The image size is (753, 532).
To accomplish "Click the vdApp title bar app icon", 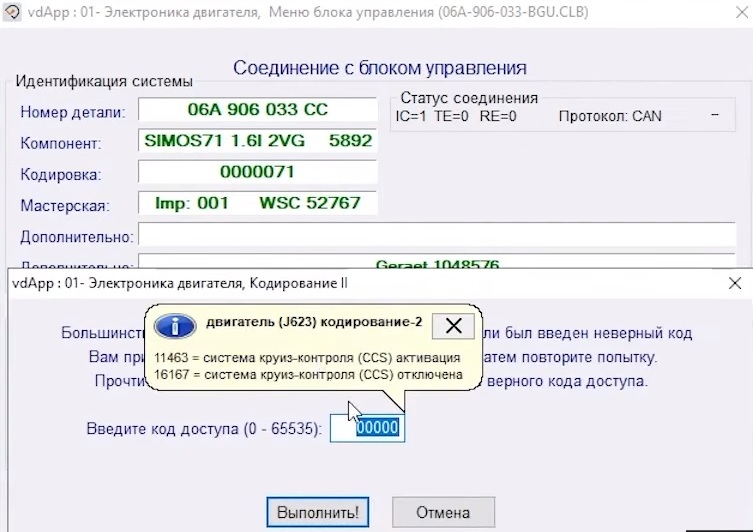I will [x=12, y=12].
